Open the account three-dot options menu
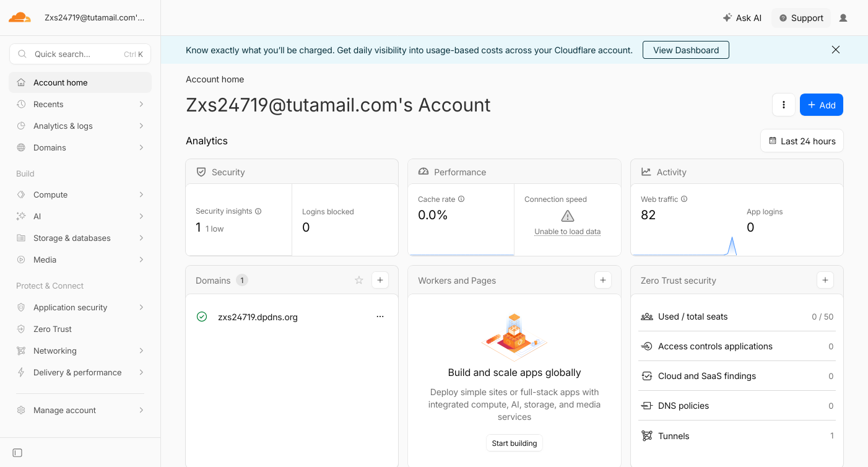The width and height of the screenshot is (868, 467). point(784,105)
